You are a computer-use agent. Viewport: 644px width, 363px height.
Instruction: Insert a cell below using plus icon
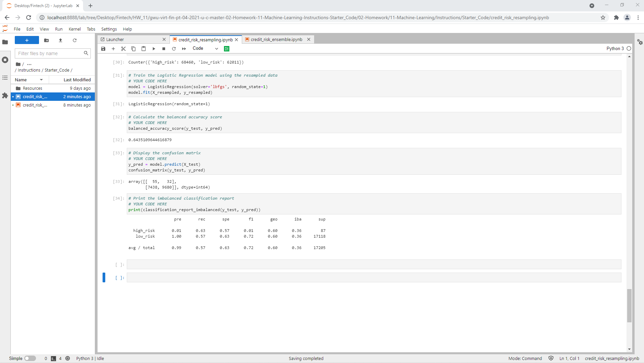coord(113,49)
